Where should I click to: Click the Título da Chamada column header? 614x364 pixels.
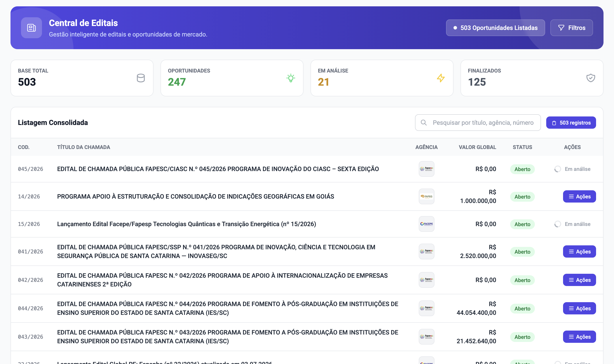(84, 147)
